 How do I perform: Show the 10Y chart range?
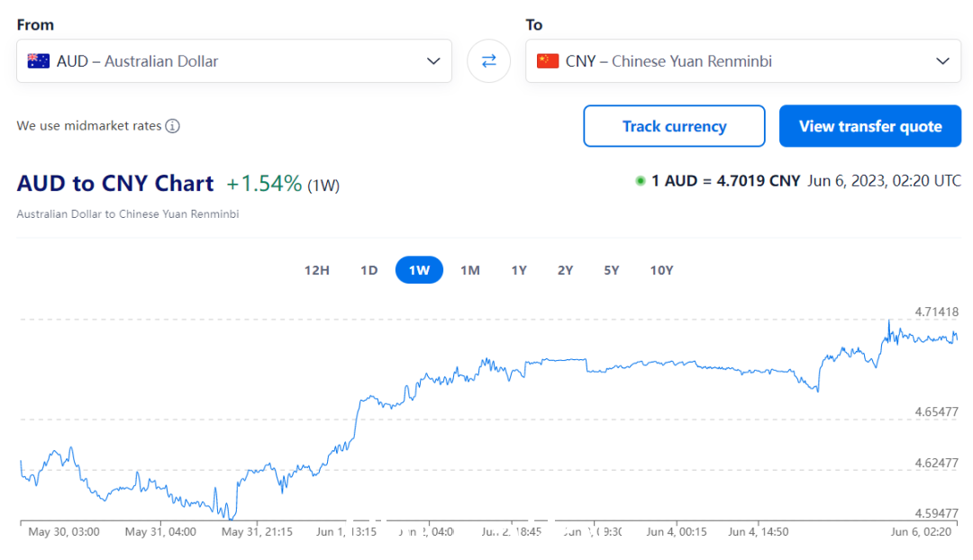coord(661,270)
